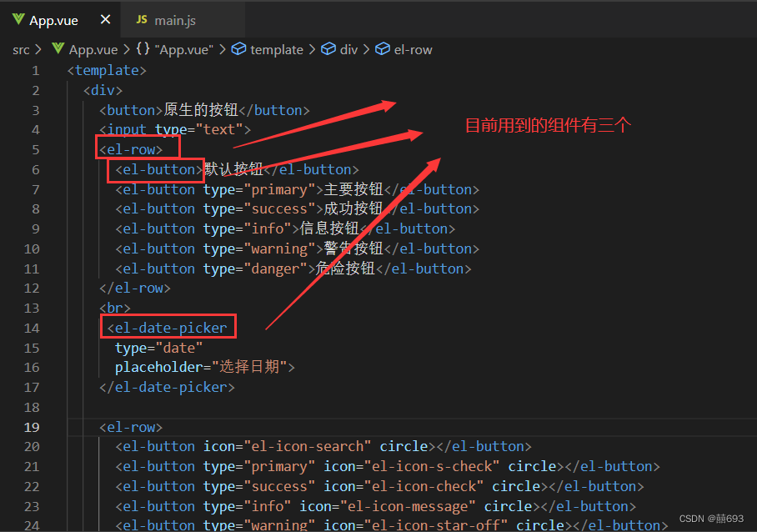Place cursor on the el-date-picker tag
The image size is (757, 532).
coord(166,327)
